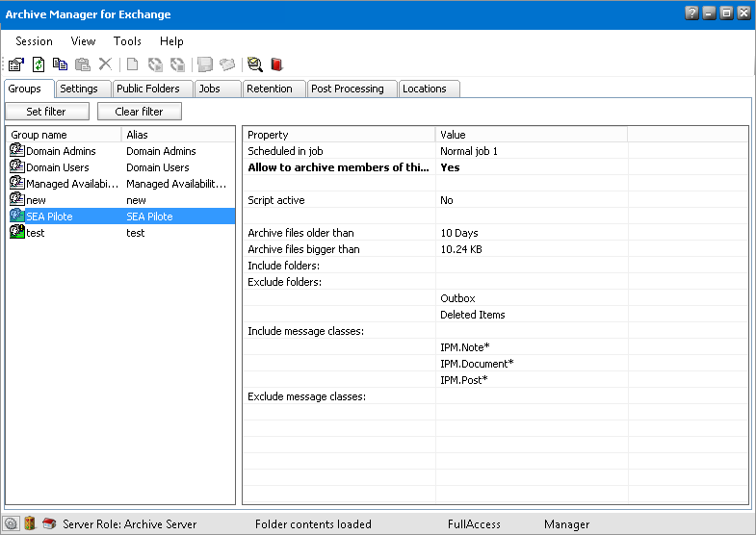Click the Help button in title bar
This screenshot has height=535, width=756.
point(691,13)
